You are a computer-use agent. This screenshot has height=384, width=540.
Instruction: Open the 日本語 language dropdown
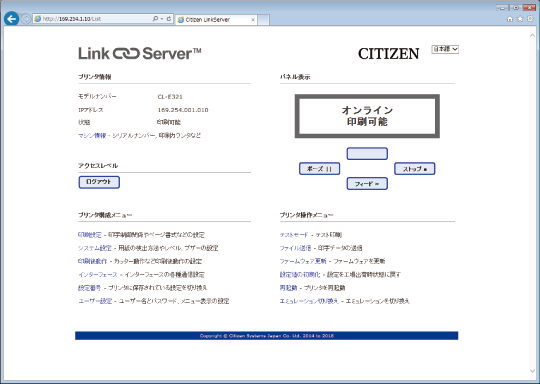(x=445, y=49)
